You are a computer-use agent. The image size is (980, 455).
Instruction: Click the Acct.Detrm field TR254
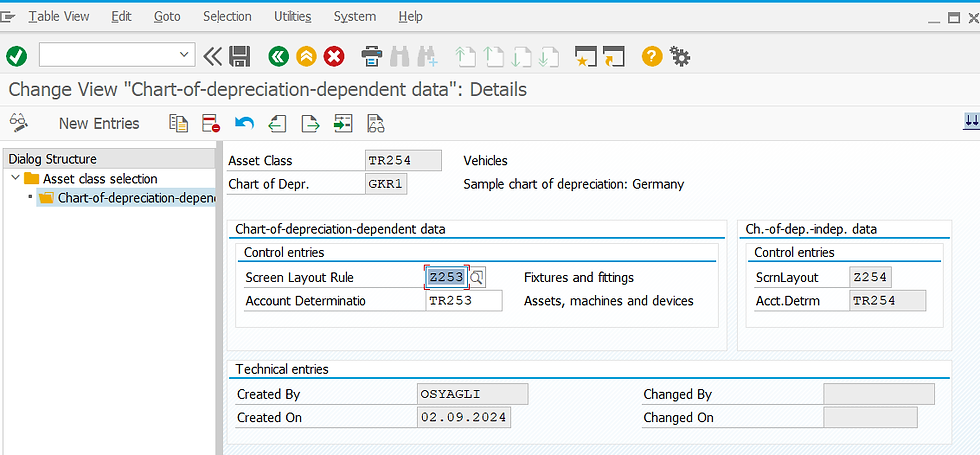888,301
